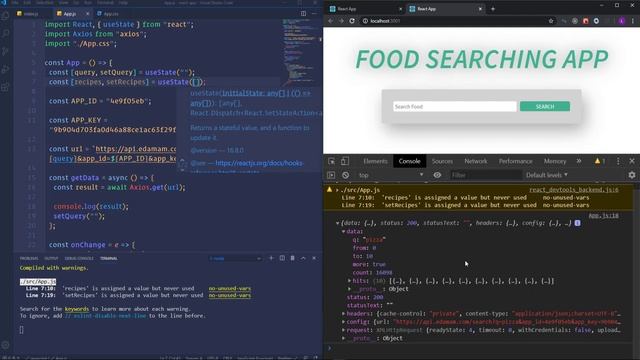640x360 pixels.
Task: Click the green SEARCH button
Action: tap(544, 107)
